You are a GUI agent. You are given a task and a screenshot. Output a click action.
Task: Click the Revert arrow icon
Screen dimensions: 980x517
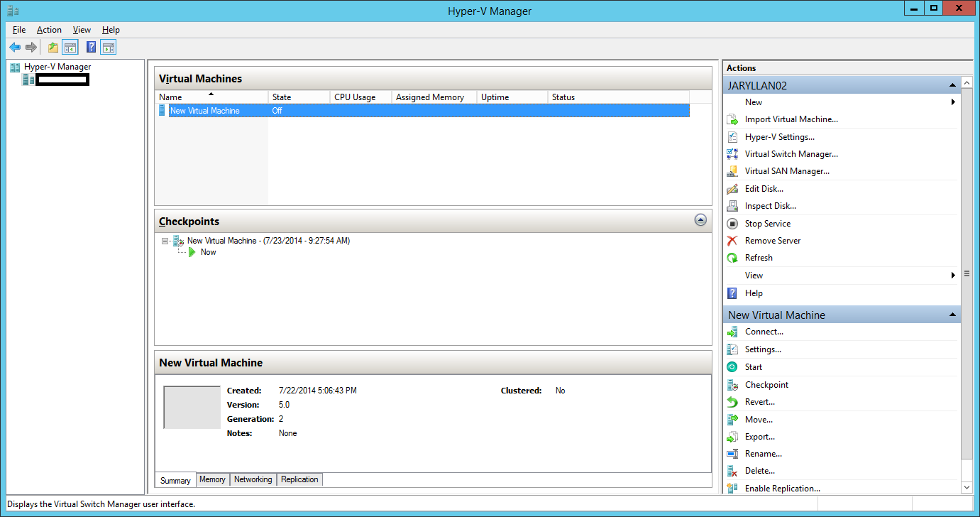click(x=732, y=402)
